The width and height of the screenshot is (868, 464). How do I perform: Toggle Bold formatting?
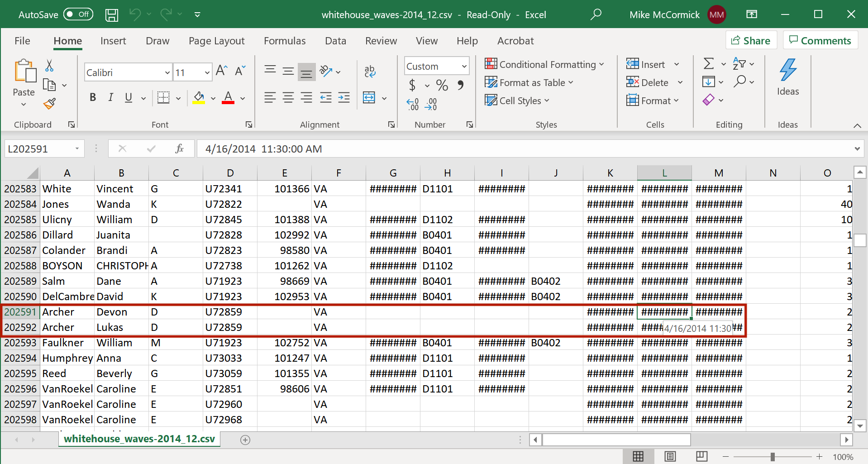click(x=93, y=98)
